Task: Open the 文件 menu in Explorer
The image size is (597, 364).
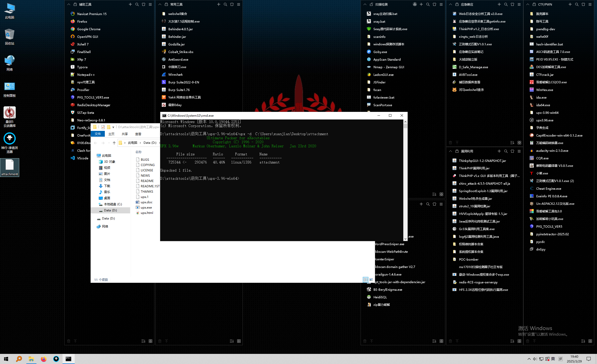Action: pos(98,134)
